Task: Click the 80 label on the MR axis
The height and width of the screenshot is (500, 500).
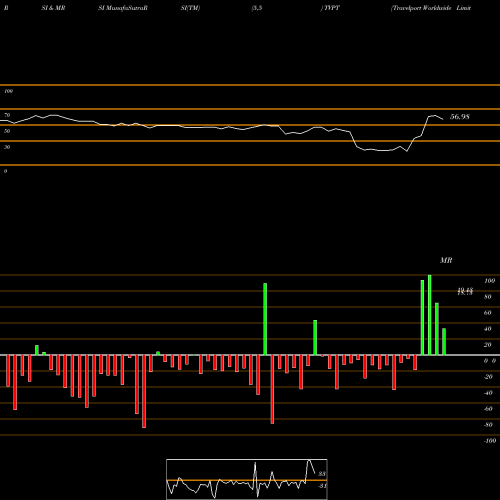Action: coord(488,297)
